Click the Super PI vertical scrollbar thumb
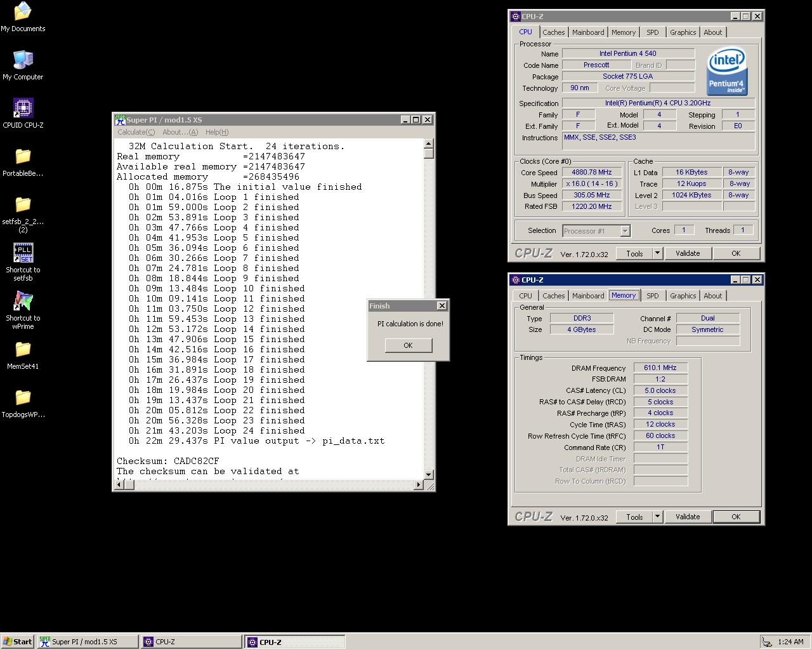812x650 pixels. (429, 153)
